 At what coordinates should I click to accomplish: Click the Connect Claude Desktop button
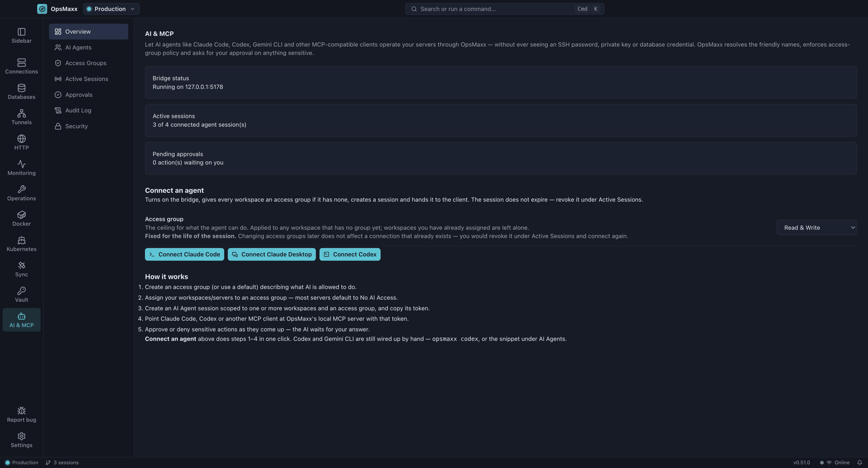click(x=272, y=255)
